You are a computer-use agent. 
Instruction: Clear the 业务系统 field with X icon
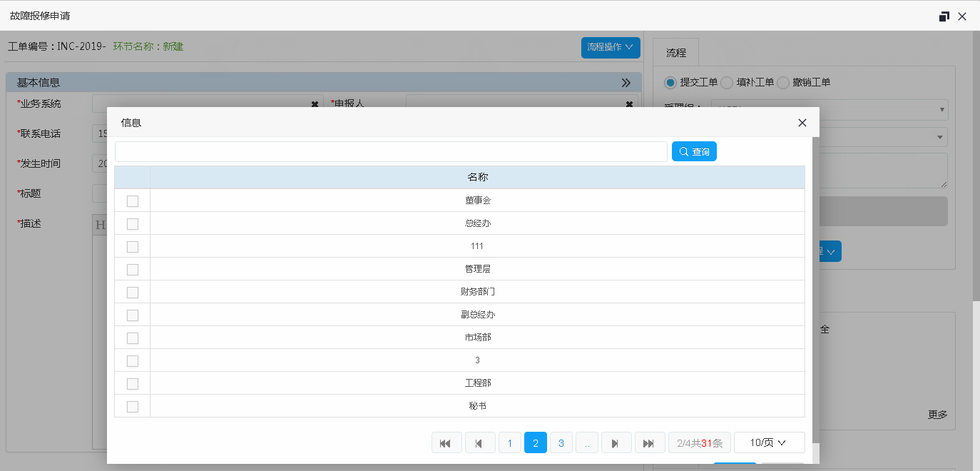tap(315, 104)
